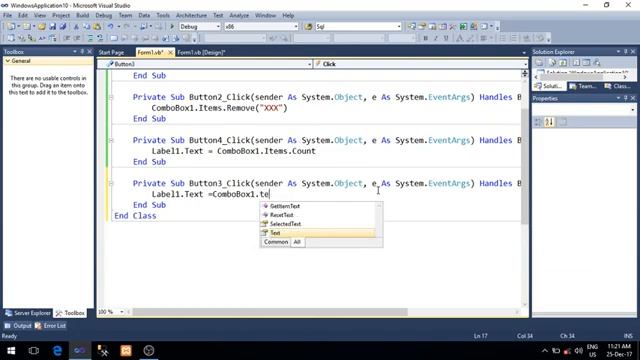Select SelectedText in the IntelliSense list
This screenshot has width=640, height=360.
[318, 224]
